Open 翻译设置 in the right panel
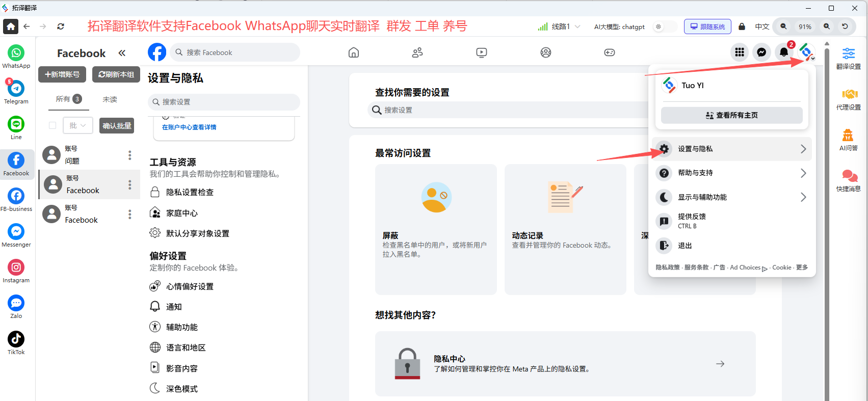Image resolution: width=868 pixels, height=401 pixels. click(849, 58)
